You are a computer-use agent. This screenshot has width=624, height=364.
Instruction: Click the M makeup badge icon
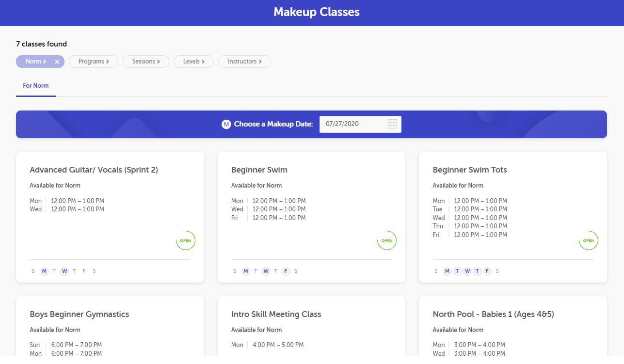(226, 124)
